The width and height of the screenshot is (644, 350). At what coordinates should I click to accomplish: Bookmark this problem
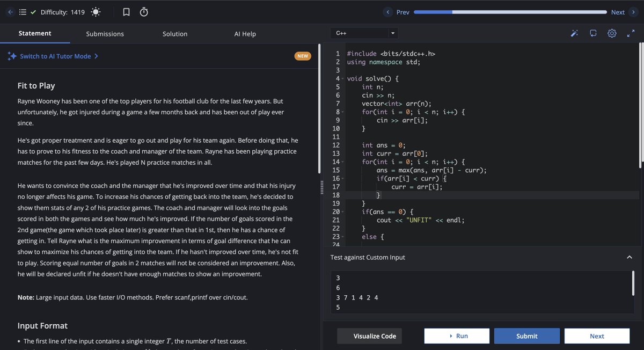(x=126, y=12)
